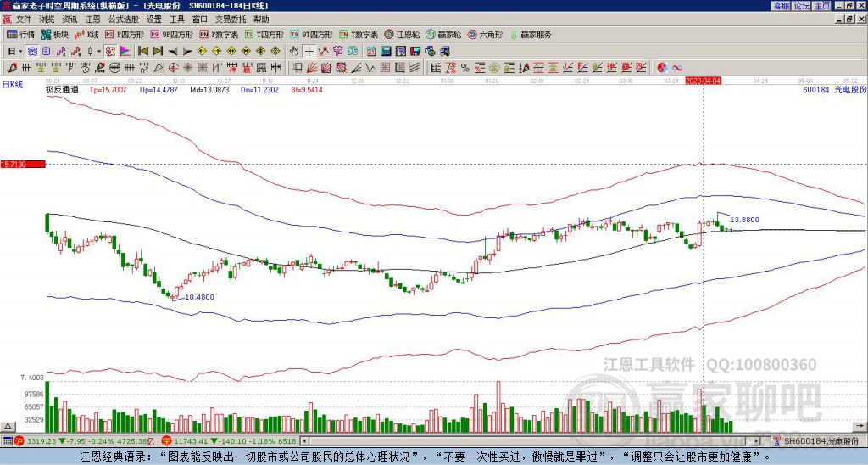
Task: Click the Md=13.0873 indicator value
Action: (x=209, y=89)
